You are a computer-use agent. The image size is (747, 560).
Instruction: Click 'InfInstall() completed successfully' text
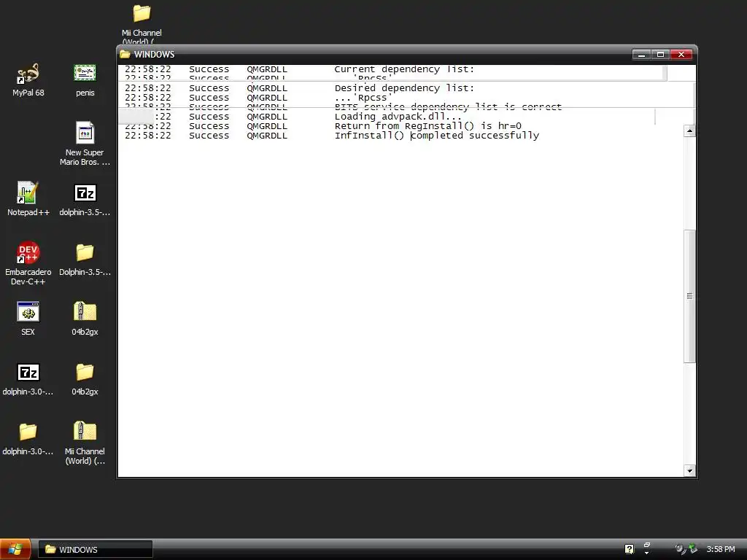point(437,136)
